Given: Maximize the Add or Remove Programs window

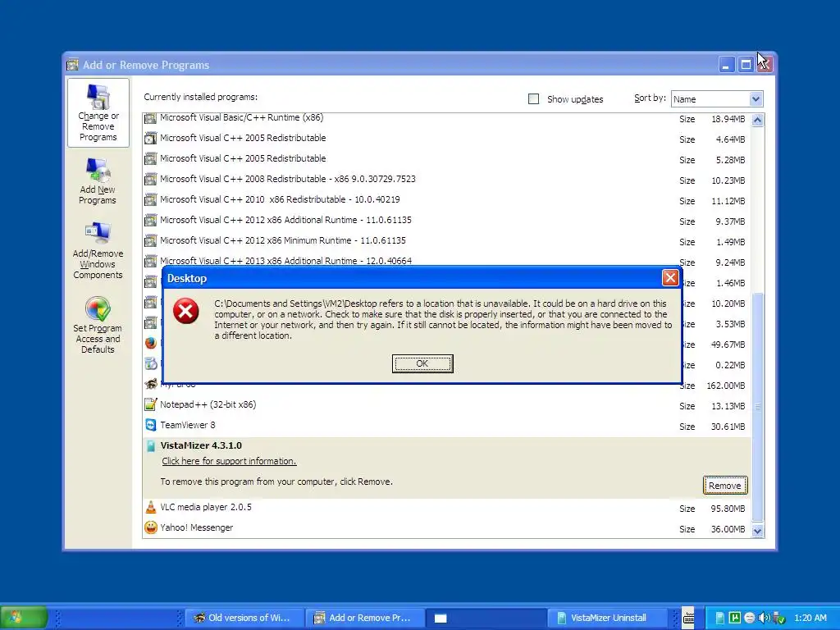Looking at the screenshot, I should coord(746,65).
